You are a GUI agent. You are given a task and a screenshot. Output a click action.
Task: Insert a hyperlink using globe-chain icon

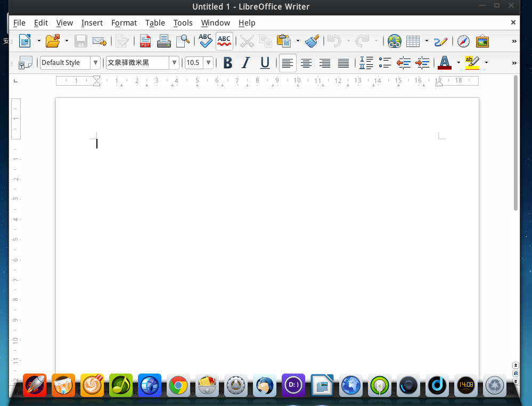pos(394,41)
